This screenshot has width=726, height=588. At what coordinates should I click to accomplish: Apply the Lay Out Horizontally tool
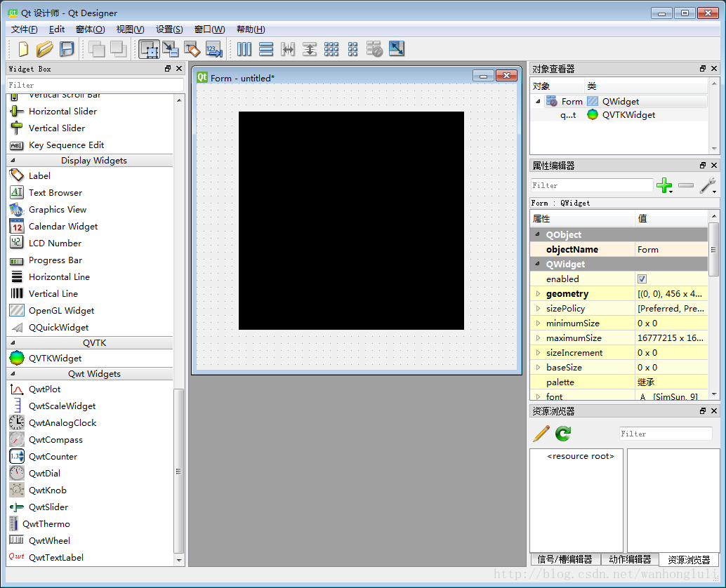coord(244,49)
